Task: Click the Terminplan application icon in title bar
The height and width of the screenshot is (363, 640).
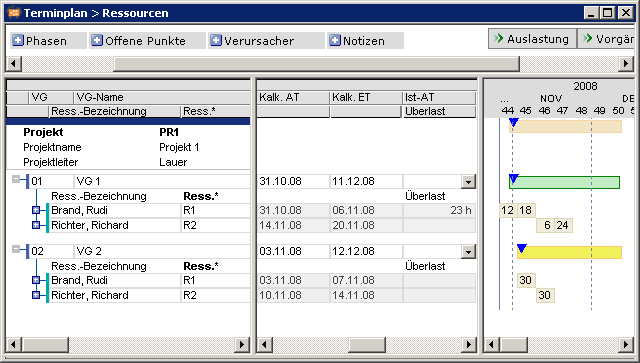Action: pyautogui.click(x=14, y=13)
